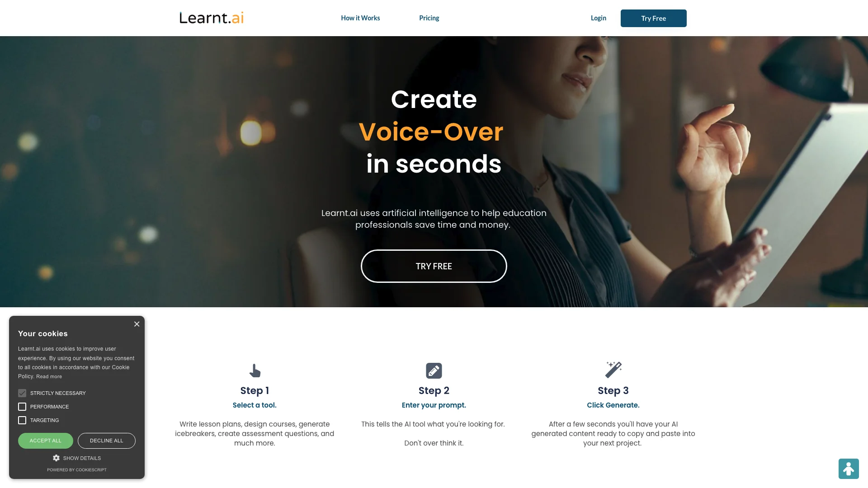Click the Login link in navigation
Image resolution: width=868 pixels, height=488 pixels.
[598, 18]
